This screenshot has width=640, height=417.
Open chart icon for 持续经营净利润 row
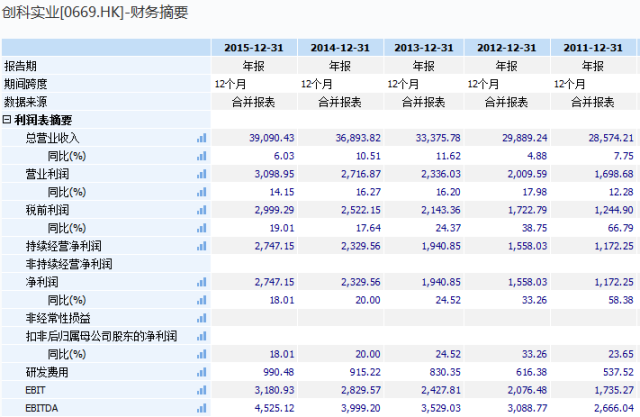pos(202,246)
